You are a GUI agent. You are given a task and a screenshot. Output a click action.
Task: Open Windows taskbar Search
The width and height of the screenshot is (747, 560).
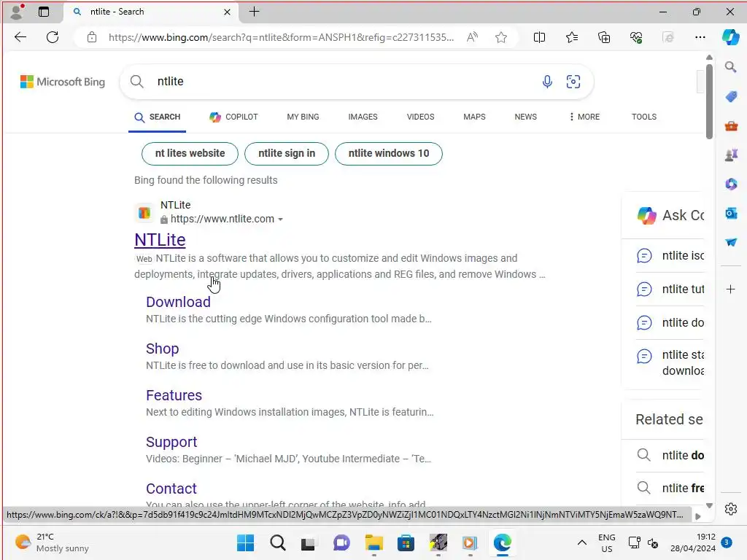point(278,542)
